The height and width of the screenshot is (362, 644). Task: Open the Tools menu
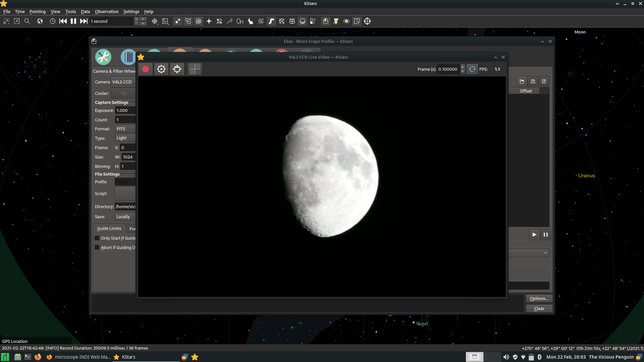click(x=70, y=11)
